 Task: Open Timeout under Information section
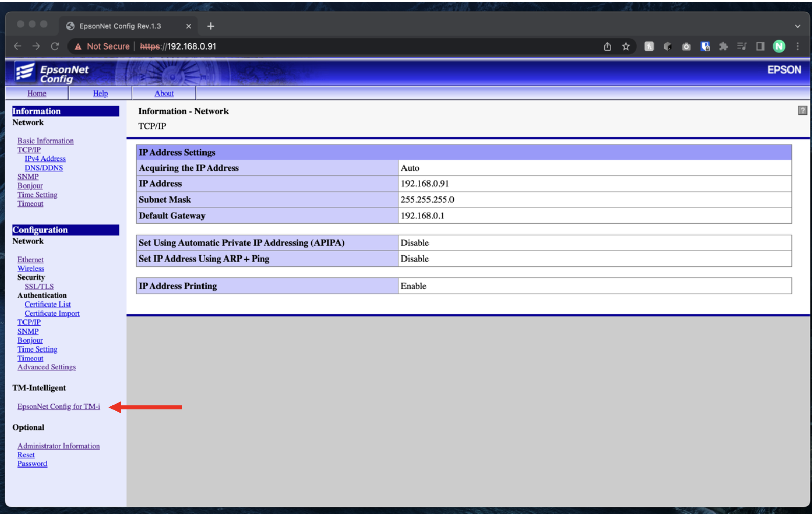point(31,203)
